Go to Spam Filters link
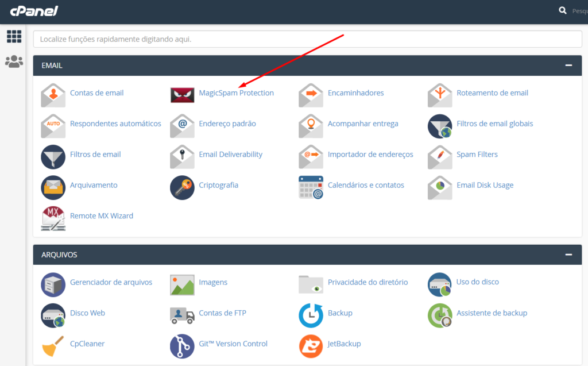The image size is (588, 366). point(477,155)
